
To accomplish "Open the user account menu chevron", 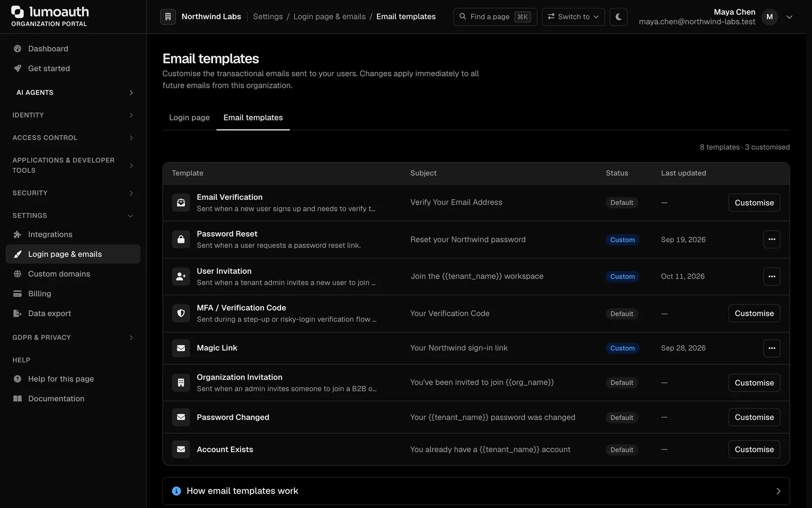I will coord(789,17).
